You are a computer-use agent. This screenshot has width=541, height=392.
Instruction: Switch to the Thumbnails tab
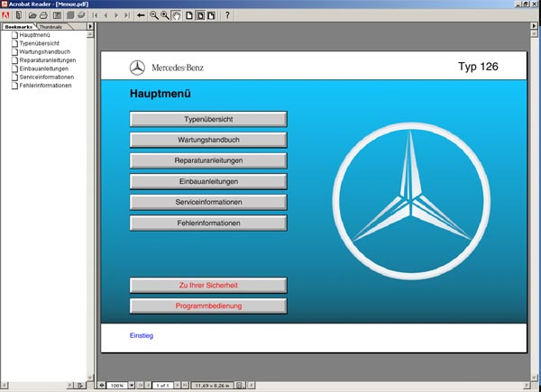pos(50,26)
